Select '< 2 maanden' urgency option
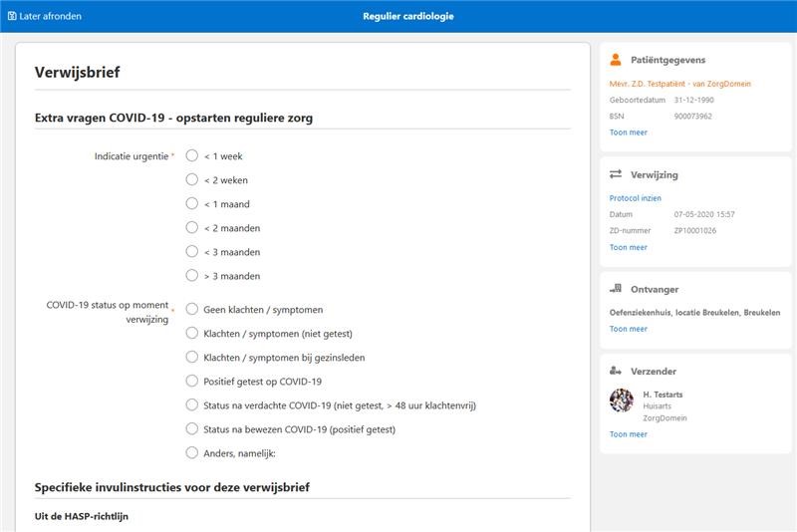The image size is (797, 532). pos(192,227)
